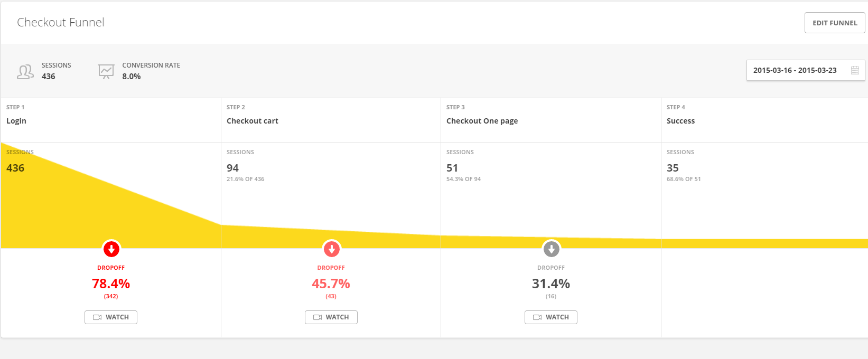Watch recordings for Checkout One page dropoff
The width and height of the screenshot is (868, 359).
pos(551,317)
